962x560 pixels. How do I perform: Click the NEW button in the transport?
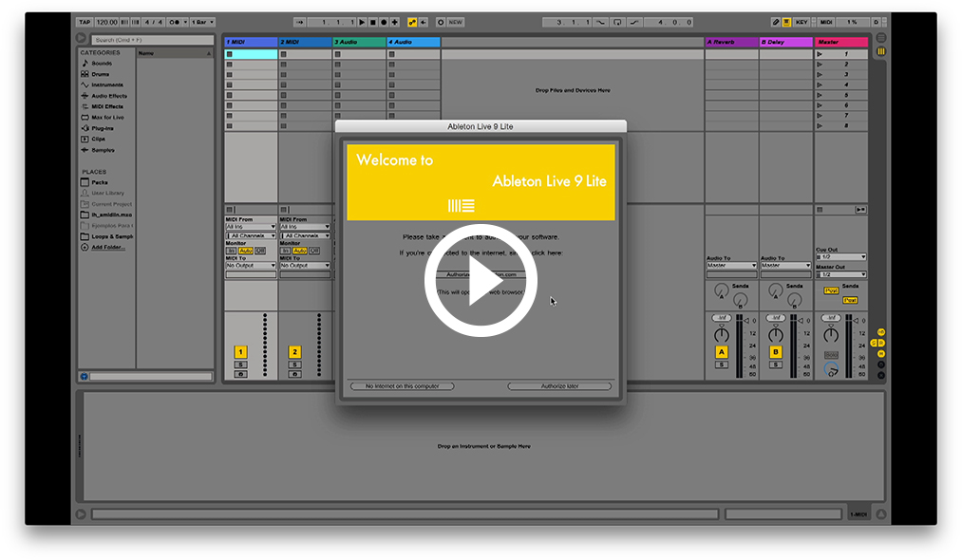coord(456,22)
